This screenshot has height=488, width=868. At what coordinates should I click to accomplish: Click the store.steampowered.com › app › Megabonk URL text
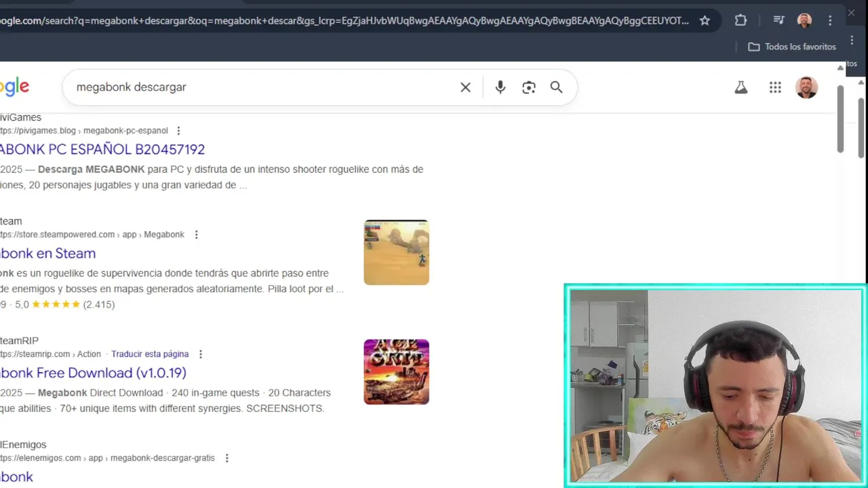tap(92, 235)
